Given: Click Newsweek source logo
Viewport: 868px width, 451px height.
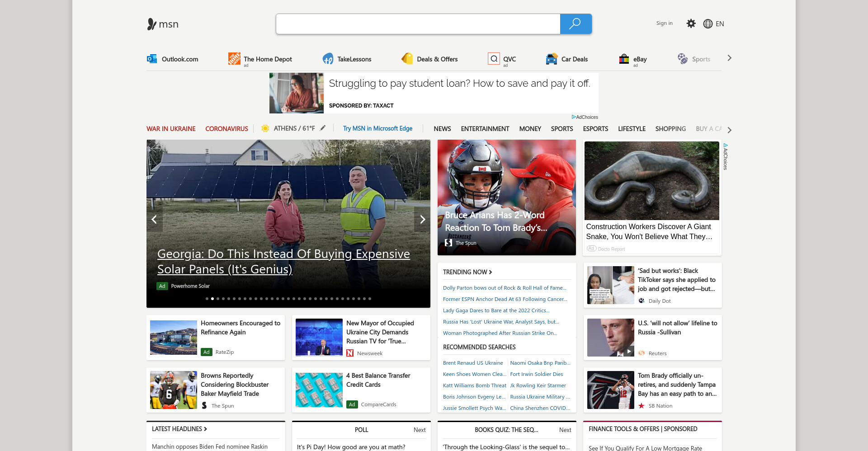Looking at the screenshot, I should 350,353.
